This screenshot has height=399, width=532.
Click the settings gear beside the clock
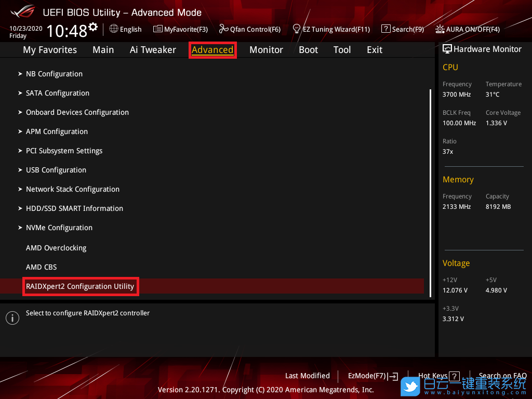[x=93, y=26]
